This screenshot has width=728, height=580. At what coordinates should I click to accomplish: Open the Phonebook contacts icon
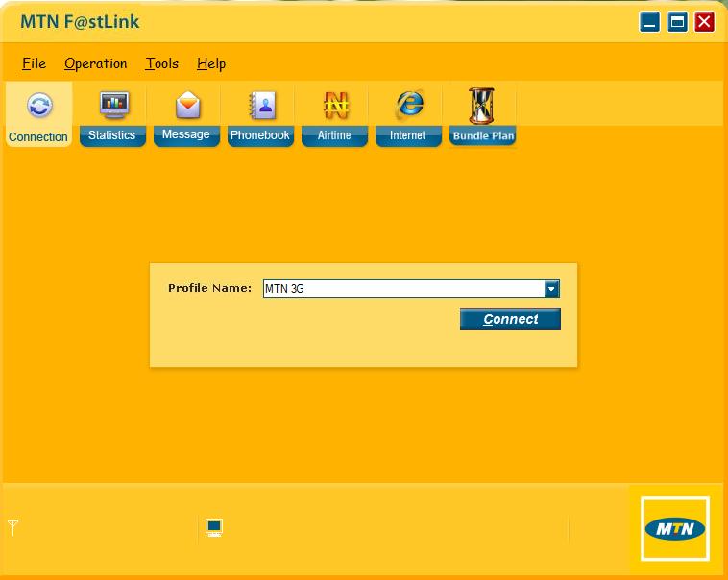point(262,105)
